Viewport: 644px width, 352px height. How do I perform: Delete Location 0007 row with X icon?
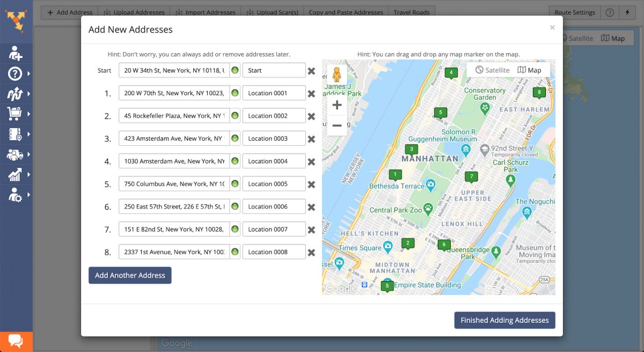pos(311,229)
